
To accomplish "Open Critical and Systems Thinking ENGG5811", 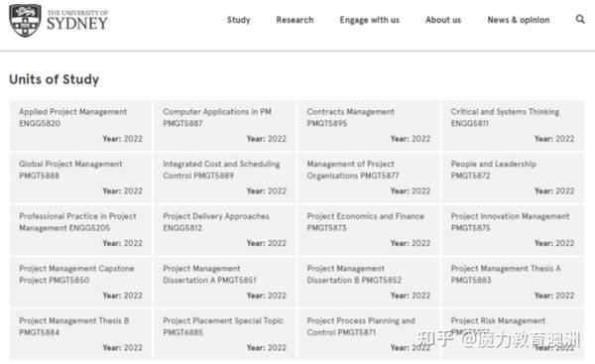I will tap(513, 126).
